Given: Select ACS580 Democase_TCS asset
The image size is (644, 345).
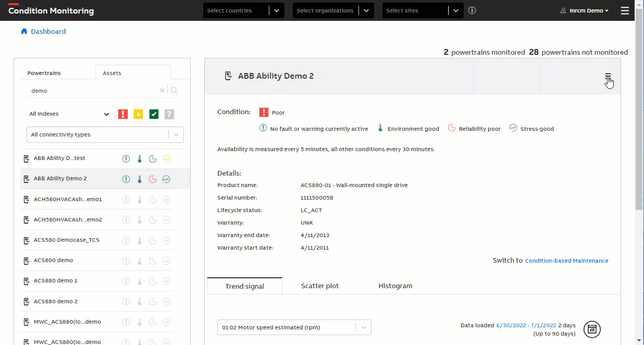Looking at the screenshot, I should pos(67,240).
